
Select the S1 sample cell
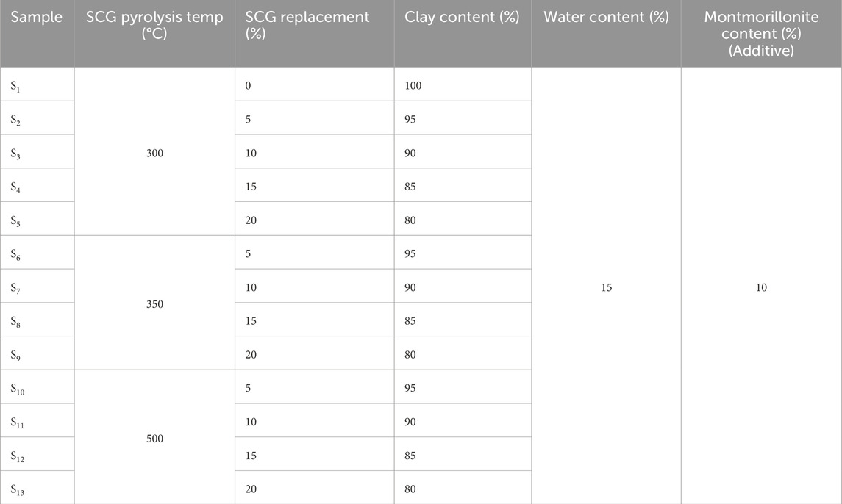[x=17, y=86]
